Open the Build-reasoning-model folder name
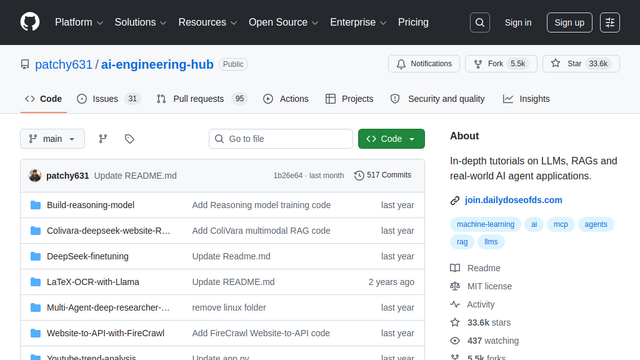640x360 pixels. pyautogui.click(x=91, y=205)
